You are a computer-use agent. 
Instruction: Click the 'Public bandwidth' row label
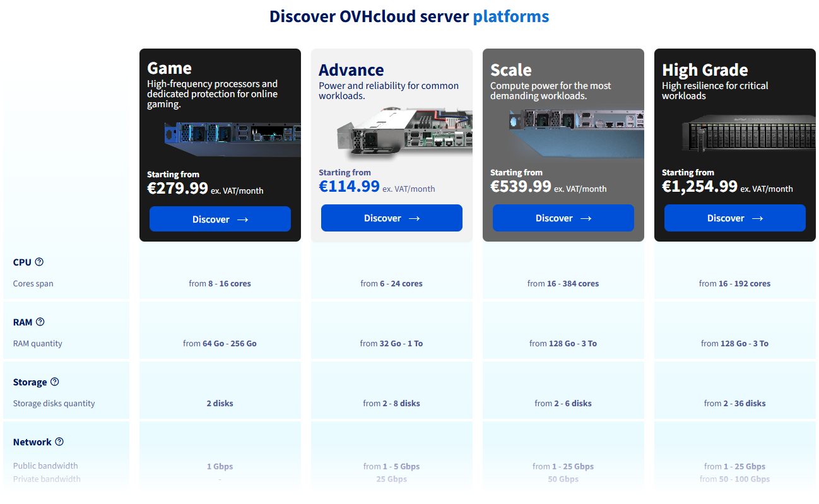pos(45,466)
